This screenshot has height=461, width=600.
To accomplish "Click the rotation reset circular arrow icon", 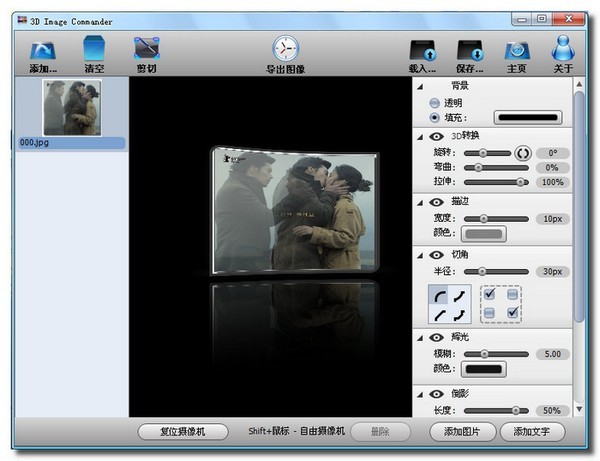I will [x=521, y=153].
